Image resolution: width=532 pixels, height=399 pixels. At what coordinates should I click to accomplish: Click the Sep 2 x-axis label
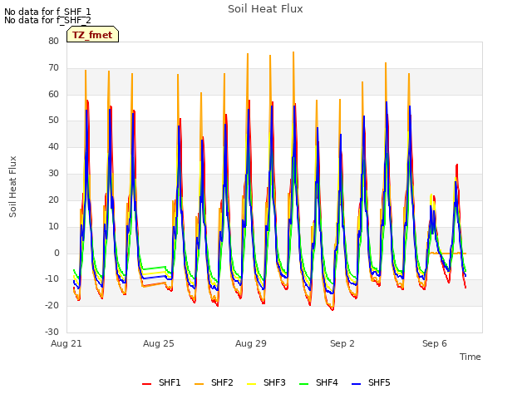point(342,343)
